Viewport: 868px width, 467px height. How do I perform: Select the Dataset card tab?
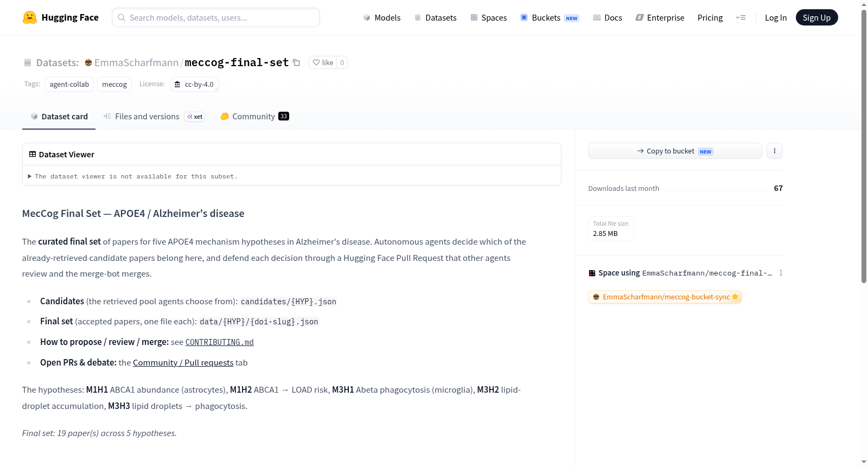point(59,117)
